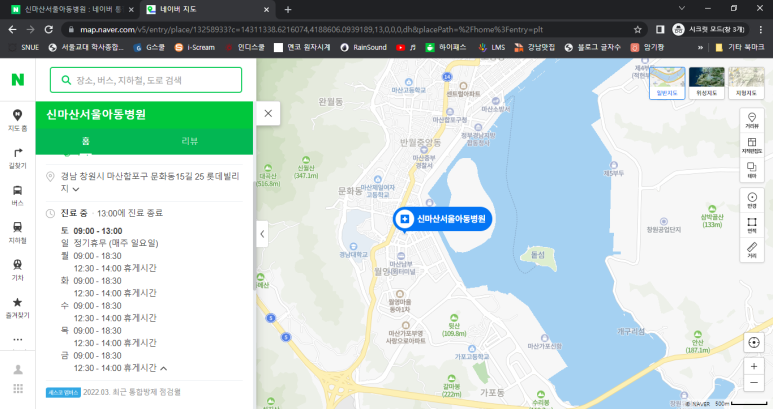This screenshot has width=773, height=409.
Task: Open 강남맛집 bookmark folder
Action: coord(535,47)
